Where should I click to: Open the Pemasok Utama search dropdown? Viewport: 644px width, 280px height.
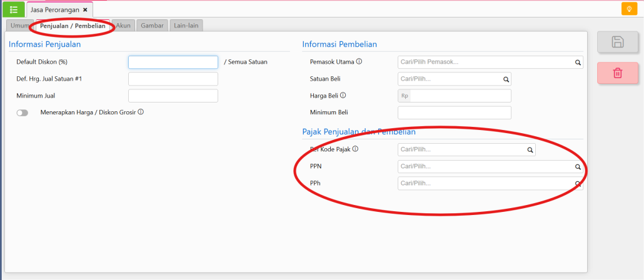(x=490, y=62)
